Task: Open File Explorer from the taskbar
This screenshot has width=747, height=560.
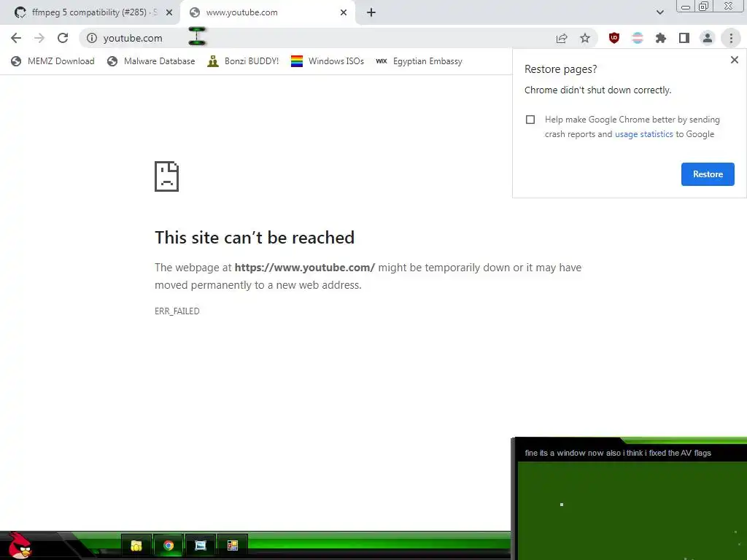Action: click(x=136, y=545)
